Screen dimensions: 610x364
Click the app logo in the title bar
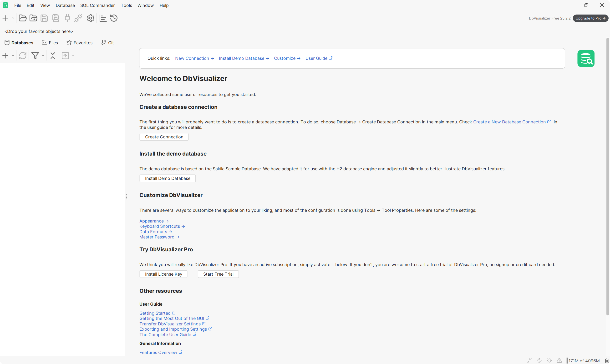coord(5,5)
